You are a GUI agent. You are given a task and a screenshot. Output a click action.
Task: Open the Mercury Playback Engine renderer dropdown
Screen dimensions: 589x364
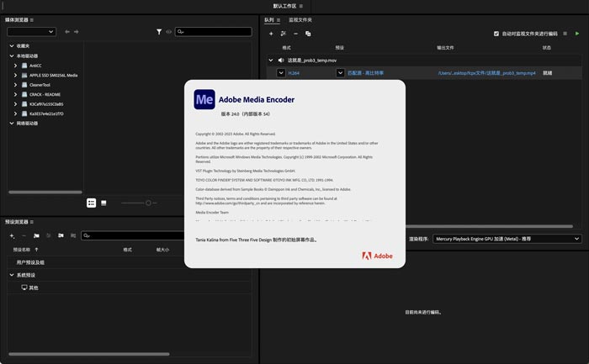tap(507, 239)
